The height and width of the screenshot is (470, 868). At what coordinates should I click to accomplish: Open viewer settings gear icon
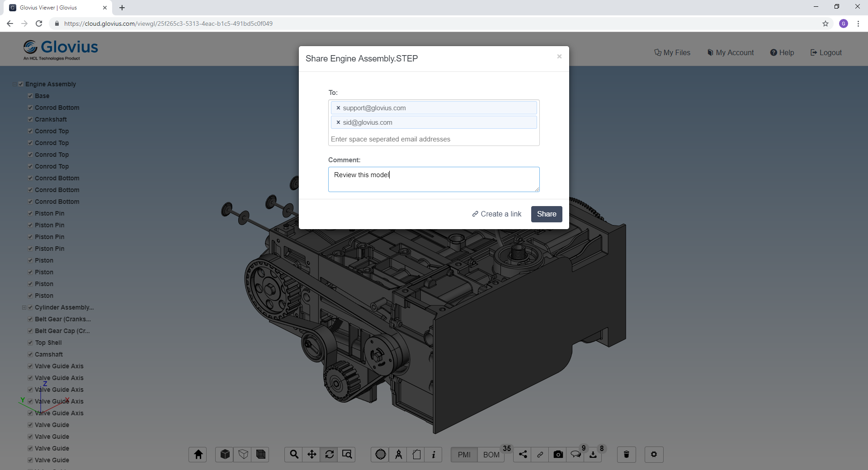654,454
